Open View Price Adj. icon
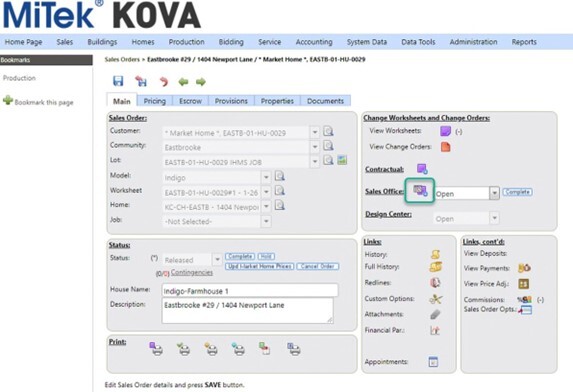Screen dimensions: 573x392 [x=524, y=283]
